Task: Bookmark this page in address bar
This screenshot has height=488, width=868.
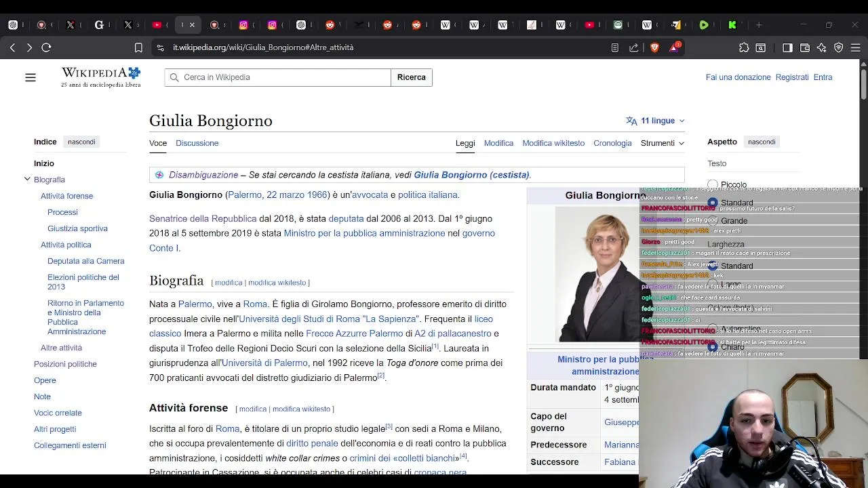Action: coord(138,47)
